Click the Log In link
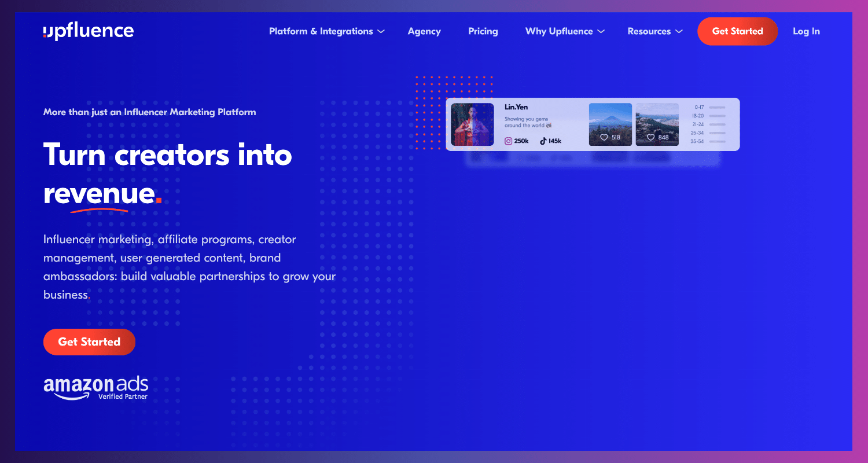Image resolution: width=868 pixels, height=463 pixels. click(806, 31)
